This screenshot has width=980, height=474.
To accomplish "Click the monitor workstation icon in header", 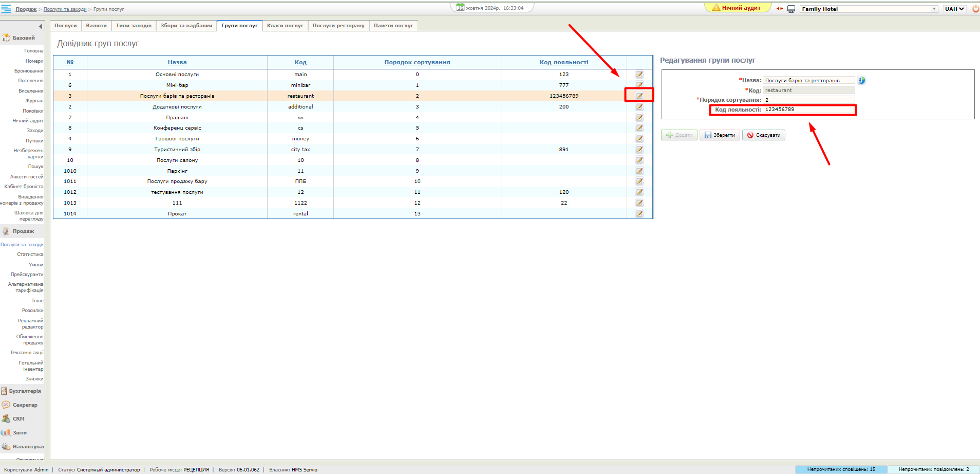I will click(791, 9).
